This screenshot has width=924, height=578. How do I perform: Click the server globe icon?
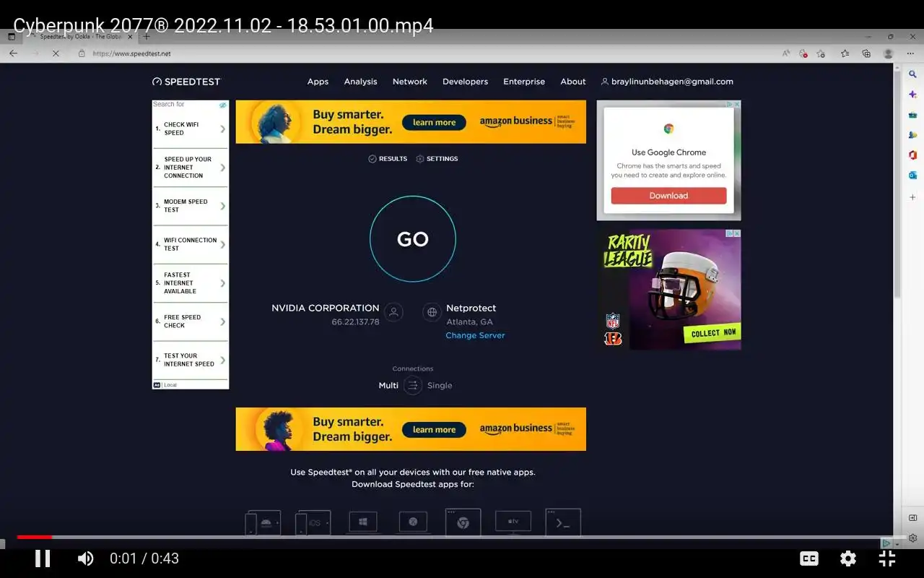432,312
